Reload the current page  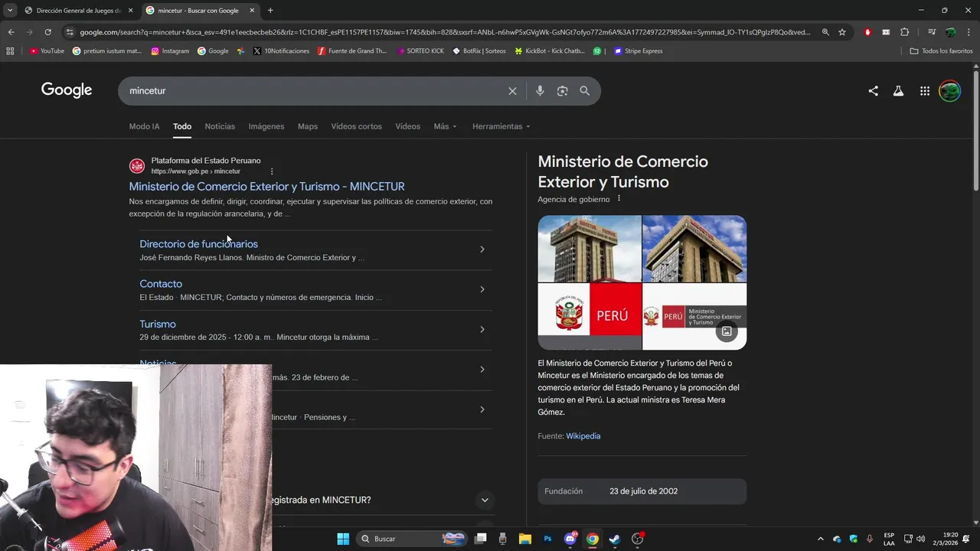pyautogui.click(x=47, y=32)
